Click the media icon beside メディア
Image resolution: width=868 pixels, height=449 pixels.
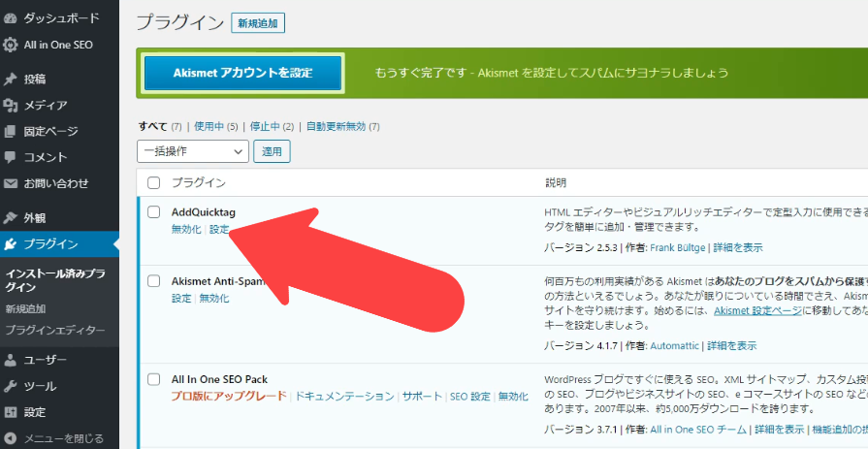10,105
